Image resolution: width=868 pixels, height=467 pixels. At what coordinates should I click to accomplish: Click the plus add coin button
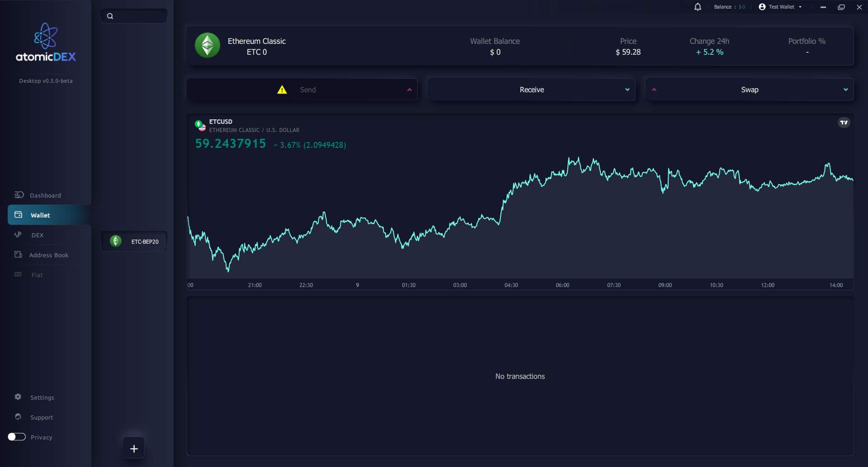(x=134, y=448)
